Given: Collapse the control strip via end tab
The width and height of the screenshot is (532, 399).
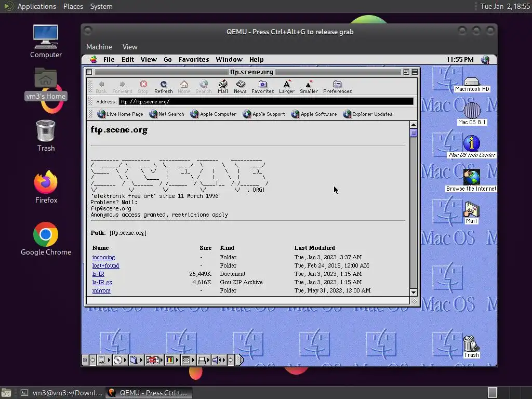Looking at the screenshot, I should pyautogui.click(x=240, y=360).
